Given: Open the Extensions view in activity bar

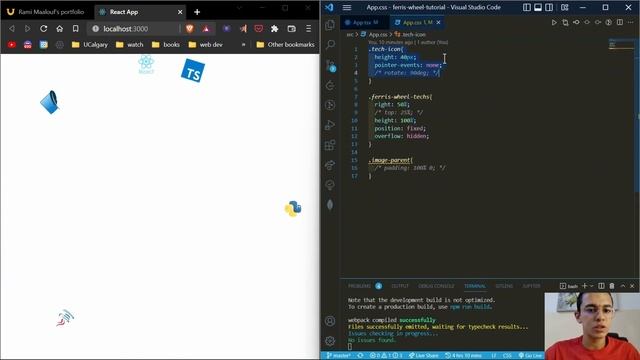Looking at the screenshot, I should [x=330, y=145].
